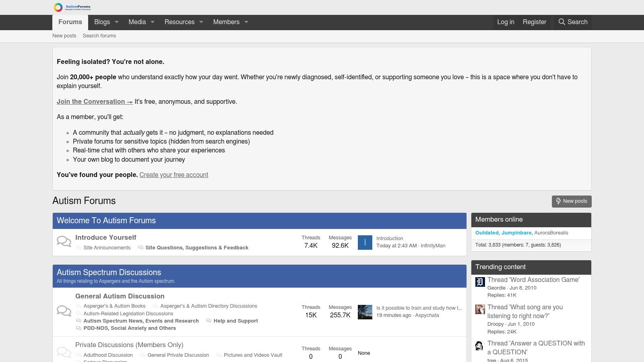Image resolution: width=644 pixels, height=362 pixels.
Task: Open Adulthood Discussion subforum
Action: pyautogui.click(x=108, y=355)
